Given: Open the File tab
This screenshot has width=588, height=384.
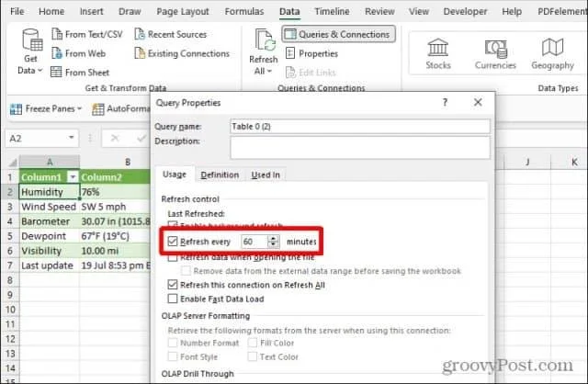Looking at the screenshot, I should 17,12.
